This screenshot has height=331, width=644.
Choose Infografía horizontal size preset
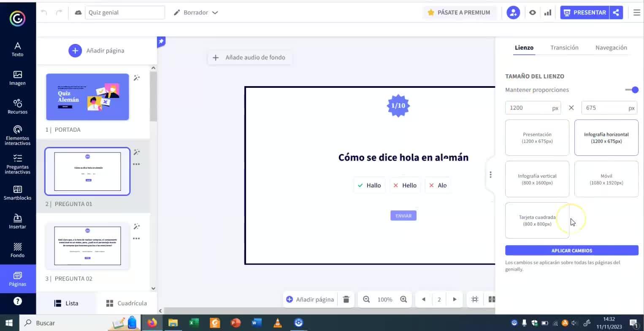(x=606, y=138)
